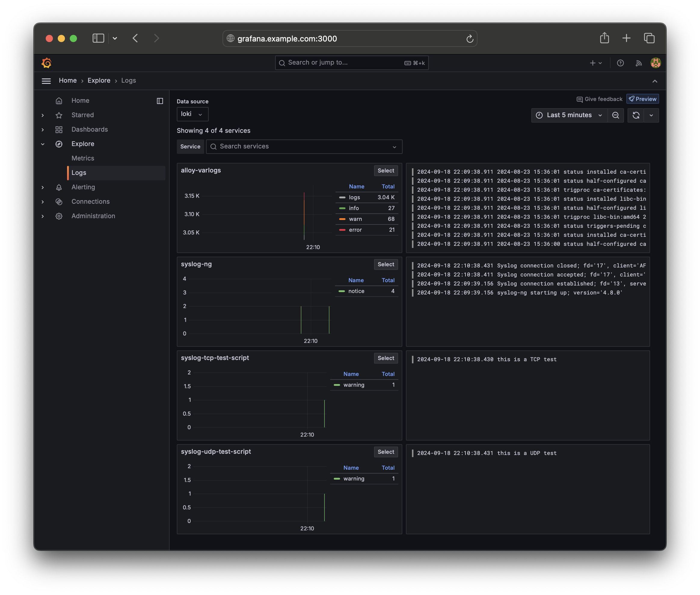The width and height of the screenshot is (700, 595).
Task: Toggle the warn series in alloy-varlogs legend
Action: click(x=355, y=219)
